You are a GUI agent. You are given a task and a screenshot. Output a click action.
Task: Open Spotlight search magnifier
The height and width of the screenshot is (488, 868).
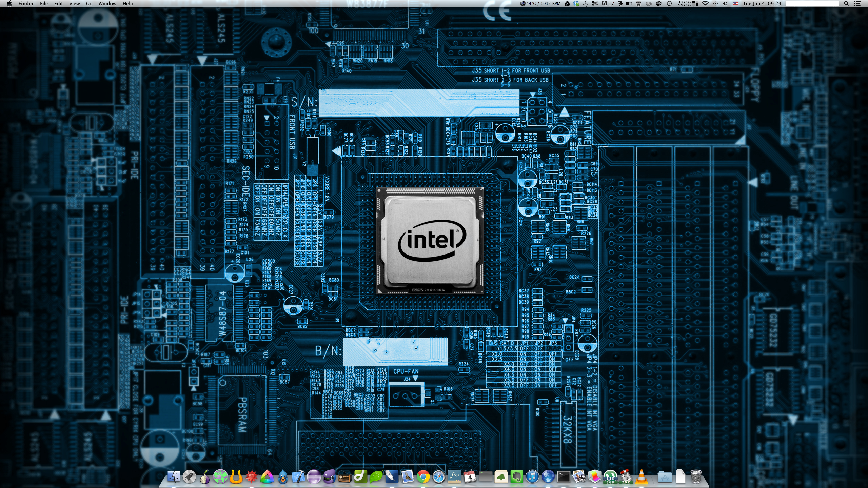point(846,3)
